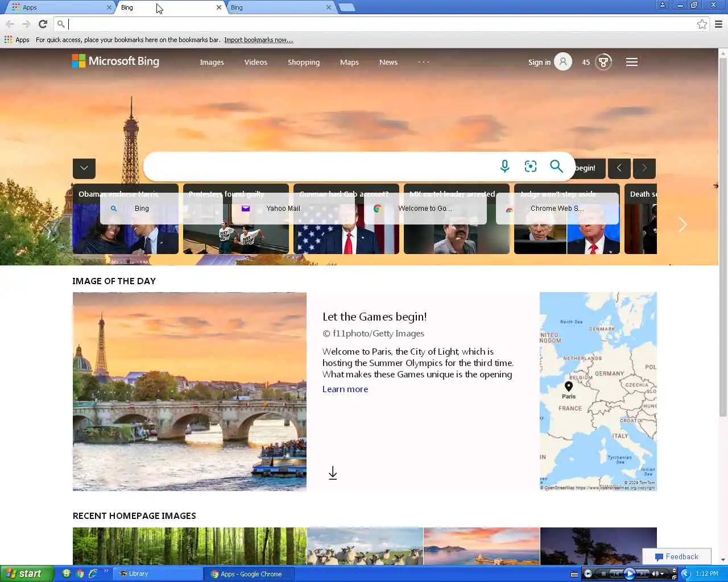Open Apps shortcut in the bookmarks bar
Screen dimensions: 728x582
(17, 40)
